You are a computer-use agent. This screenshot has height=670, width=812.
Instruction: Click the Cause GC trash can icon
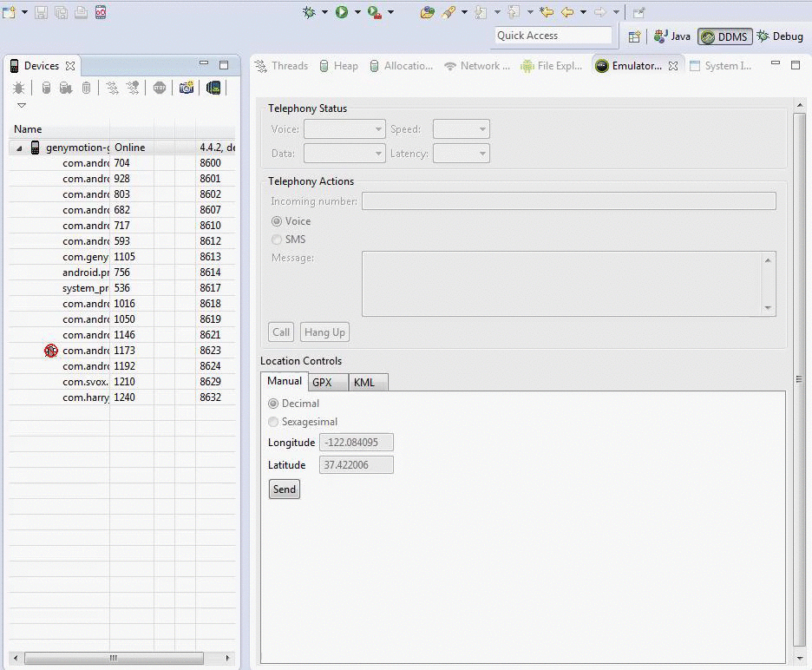(x=87, y=88)
